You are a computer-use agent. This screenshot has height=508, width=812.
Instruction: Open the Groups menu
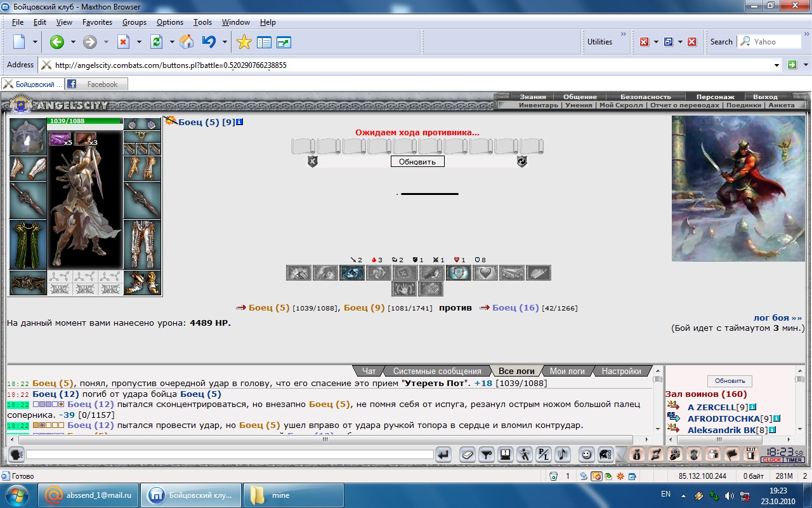click(x=134, y=22)
